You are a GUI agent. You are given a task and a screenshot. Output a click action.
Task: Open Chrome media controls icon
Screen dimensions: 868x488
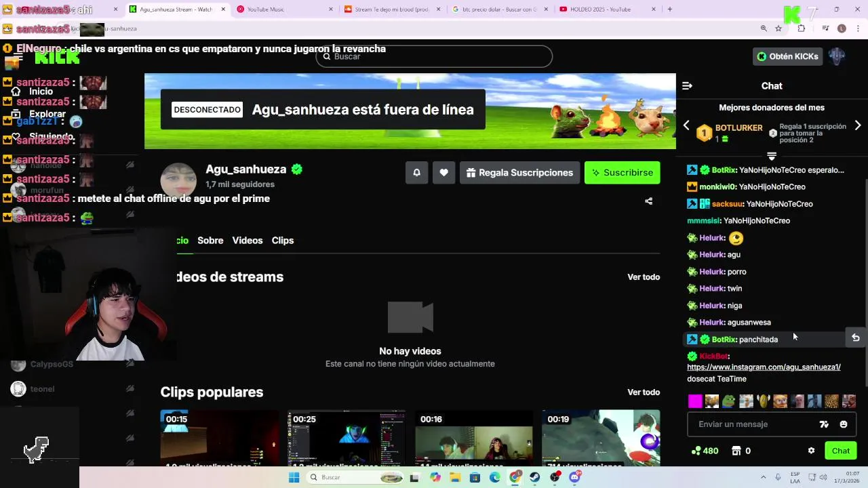tap(825, 28)
